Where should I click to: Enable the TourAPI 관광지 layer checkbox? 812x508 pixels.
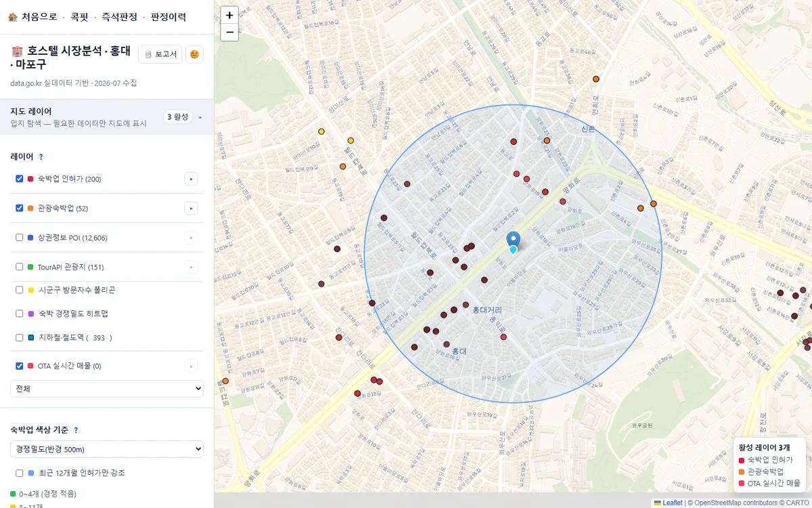20,267
